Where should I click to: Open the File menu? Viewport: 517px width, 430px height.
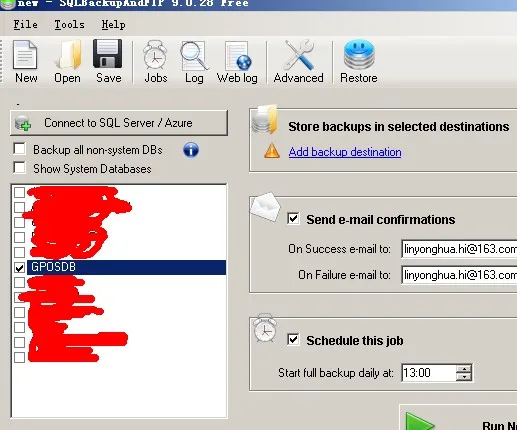click(25, 24)
